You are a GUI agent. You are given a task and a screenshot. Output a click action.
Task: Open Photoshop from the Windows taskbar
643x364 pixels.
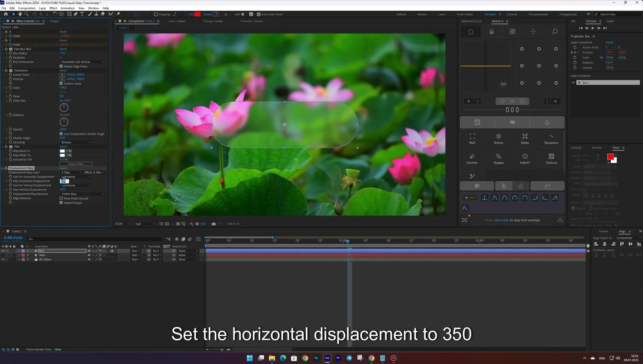316,358
